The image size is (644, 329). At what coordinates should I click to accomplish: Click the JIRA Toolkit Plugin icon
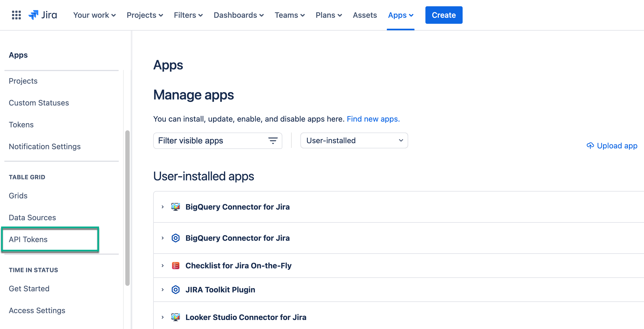(x=176, y=290)
